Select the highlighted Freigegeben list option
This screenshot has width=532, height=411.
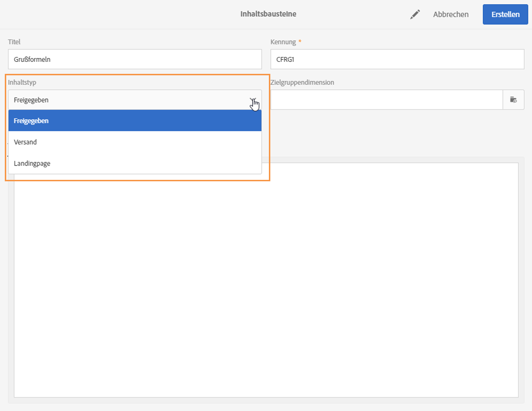pyautogui.click(x=135, y=121)
